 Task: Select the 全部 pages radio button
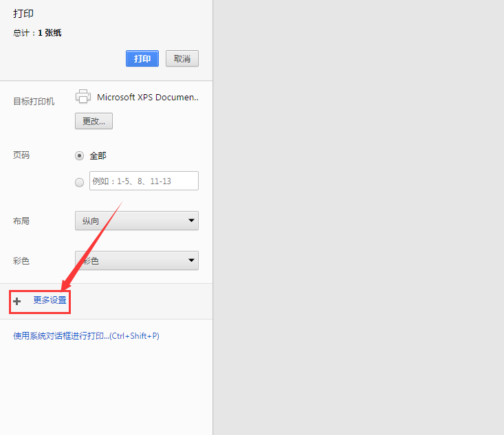[x=79, y=156]
